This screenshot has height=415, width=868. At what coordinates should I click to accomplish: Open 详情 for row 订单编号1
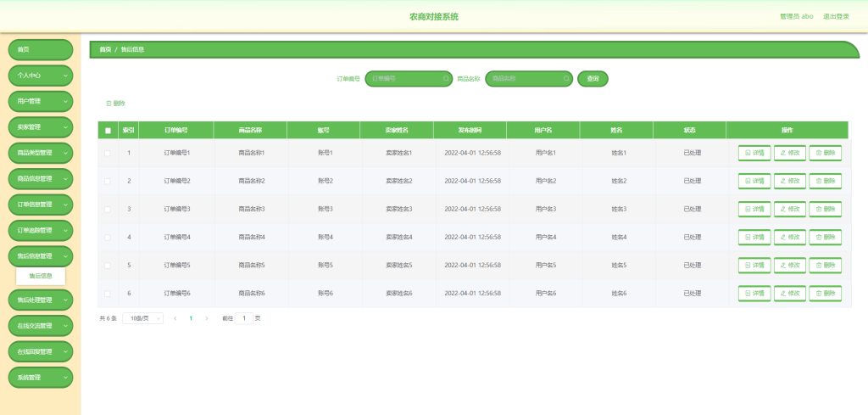click(x=754, y=153)
